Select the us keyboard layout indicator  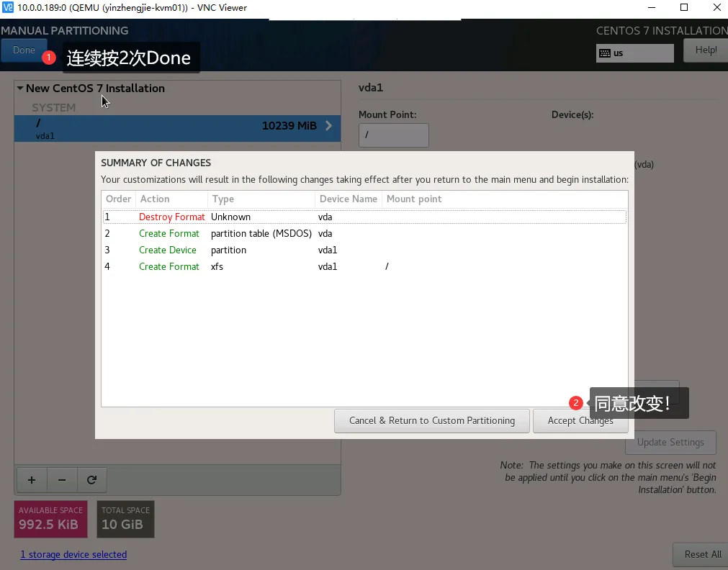pos(634,53)
